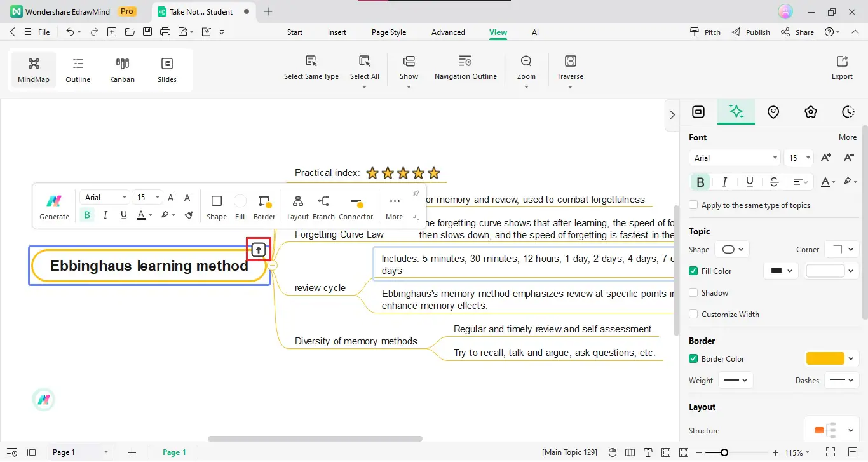
Task: Open the Start ribbon tab
Action: 295,32
